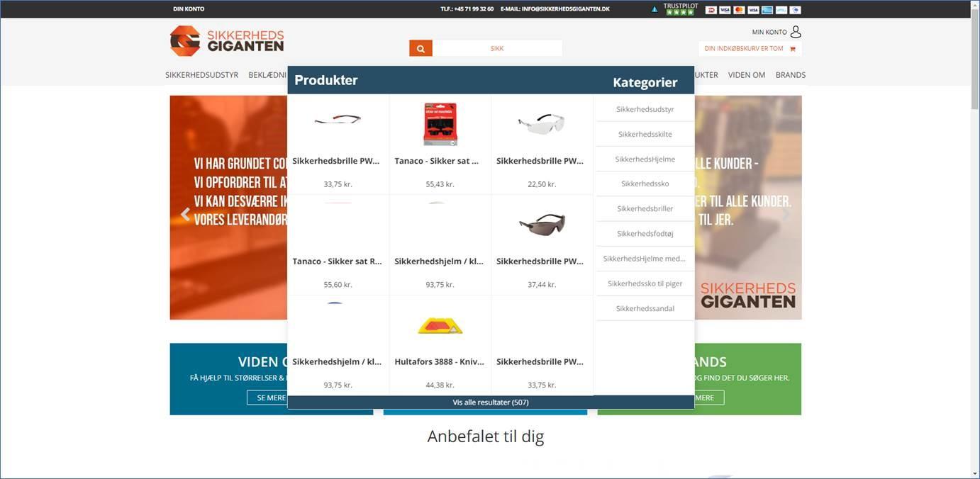Select the Visa payment icon
This screenshot has height=479, width=980.
[724, 9]
